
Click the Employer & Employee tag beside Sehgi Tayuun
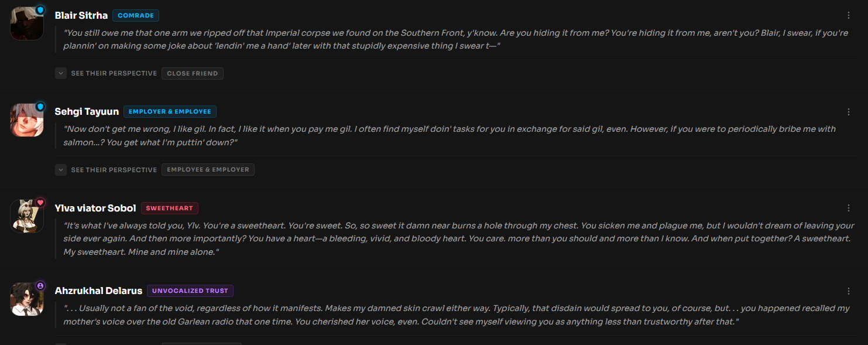pyautogui.click(x=170, y=112)
